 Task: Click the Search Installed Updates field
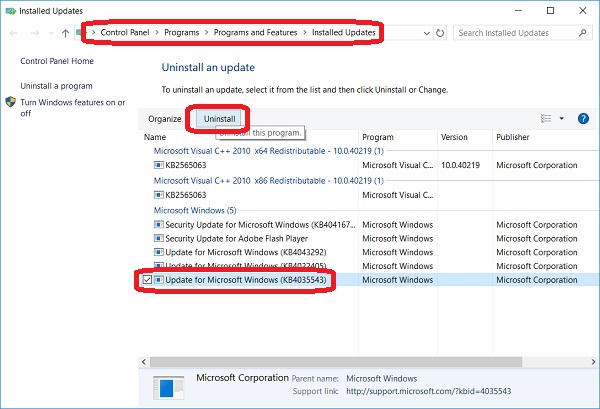(523, 33)
